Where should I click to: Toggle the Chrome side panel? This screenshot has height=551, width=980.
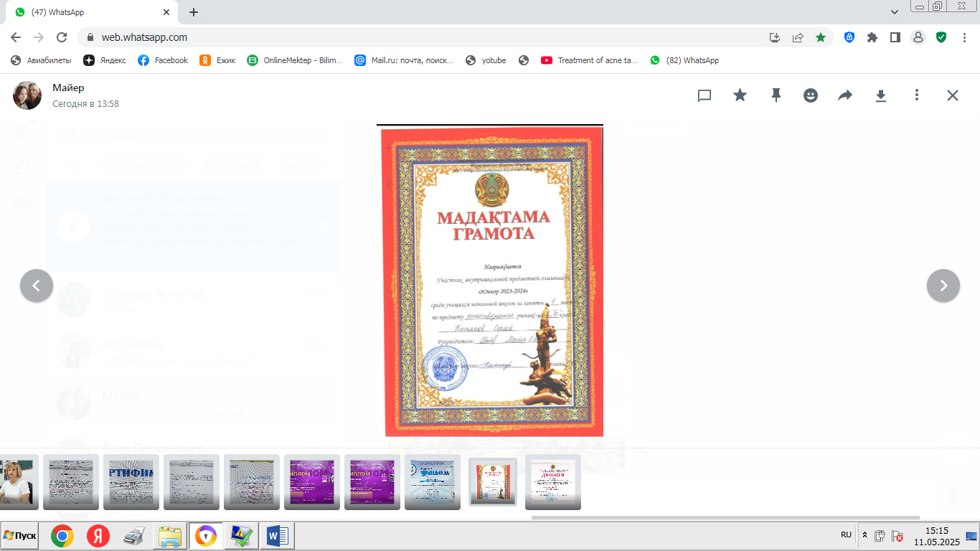[895, 37]
